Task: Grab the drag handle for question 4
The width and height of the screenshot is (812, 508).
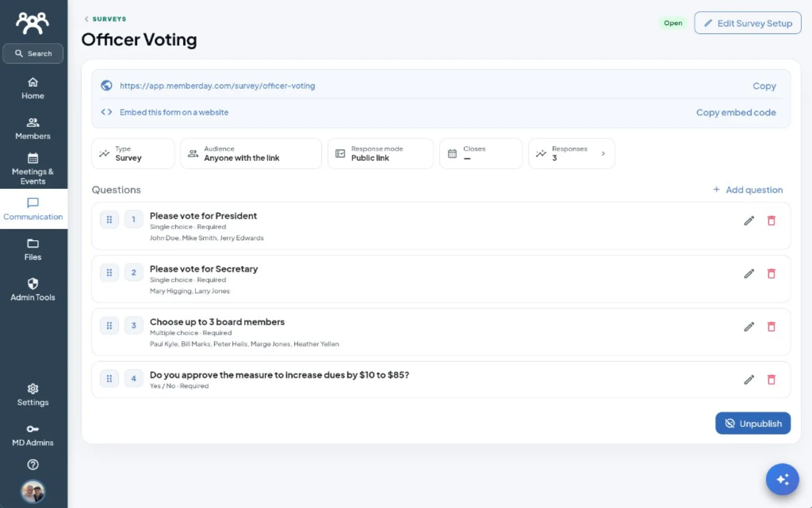Action: coord(109,378)
